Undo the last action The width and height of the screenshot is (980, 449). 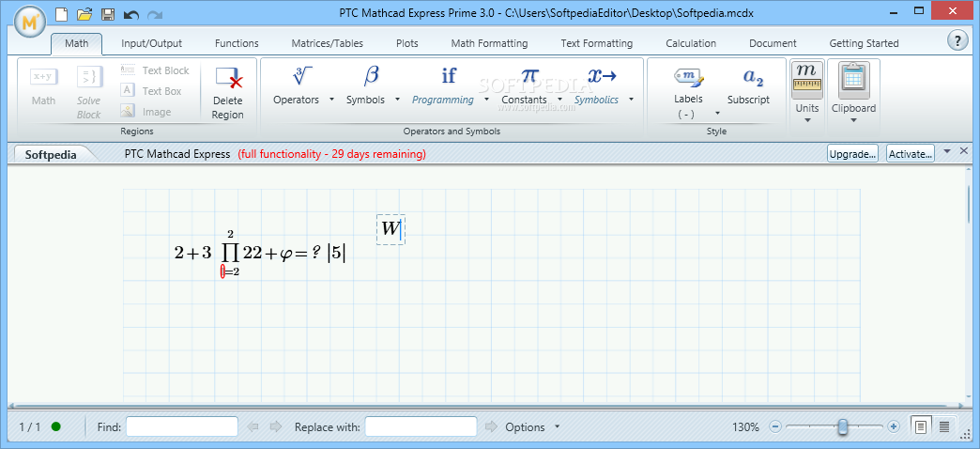[x=131, y=14]
